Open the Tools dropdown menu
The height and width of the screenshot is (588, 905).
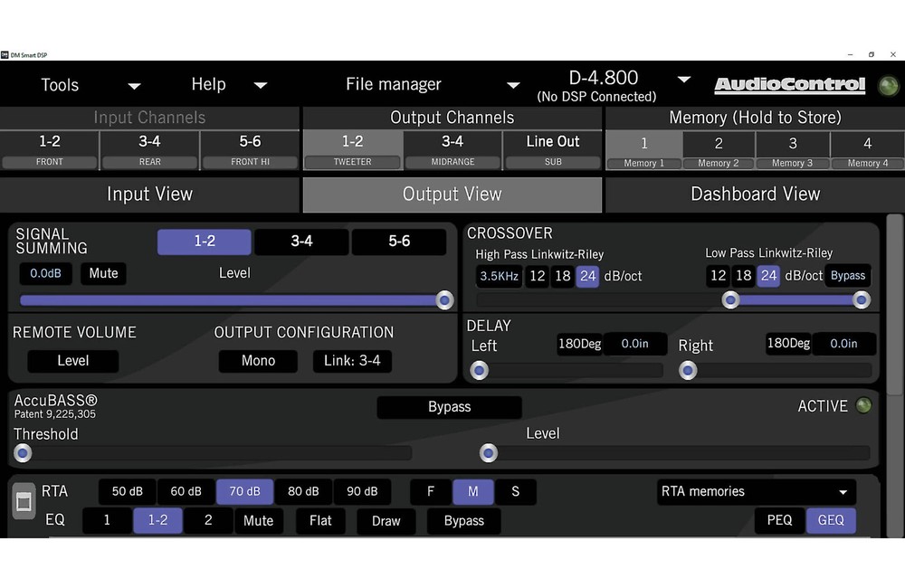pos(90,85)
